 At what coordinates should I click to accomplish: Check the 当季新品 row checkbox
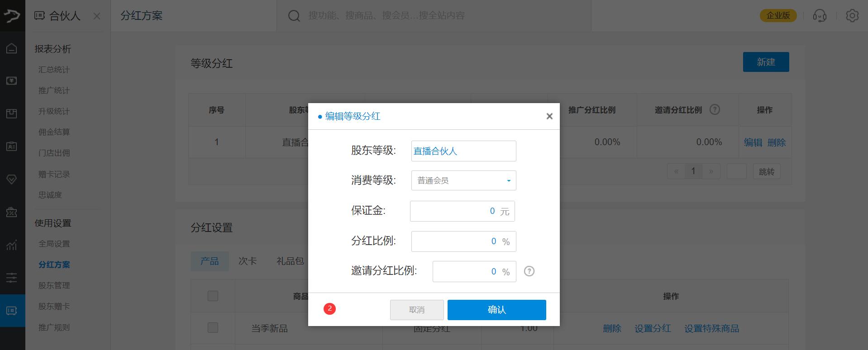tap(213, 328)
